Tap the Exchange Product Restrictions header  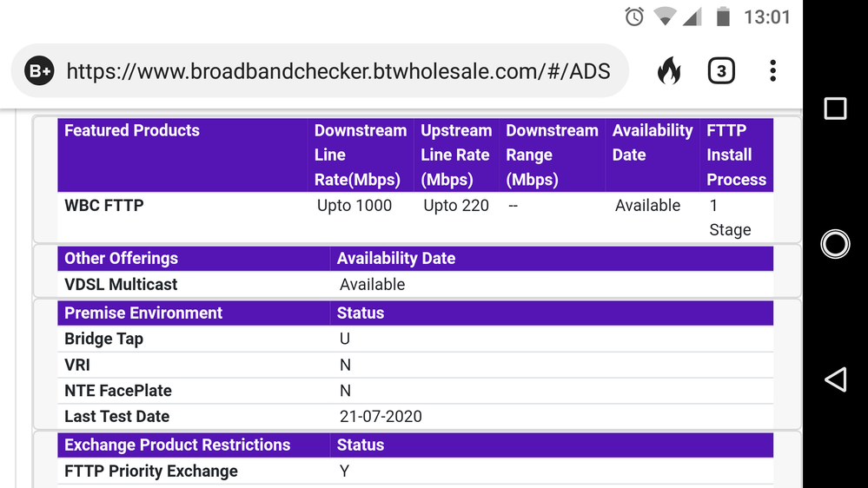click(177, 445)
